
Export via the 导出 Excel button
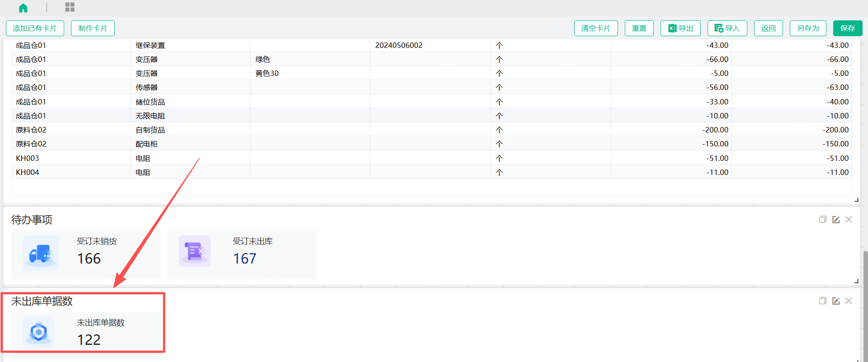(680, 28)
